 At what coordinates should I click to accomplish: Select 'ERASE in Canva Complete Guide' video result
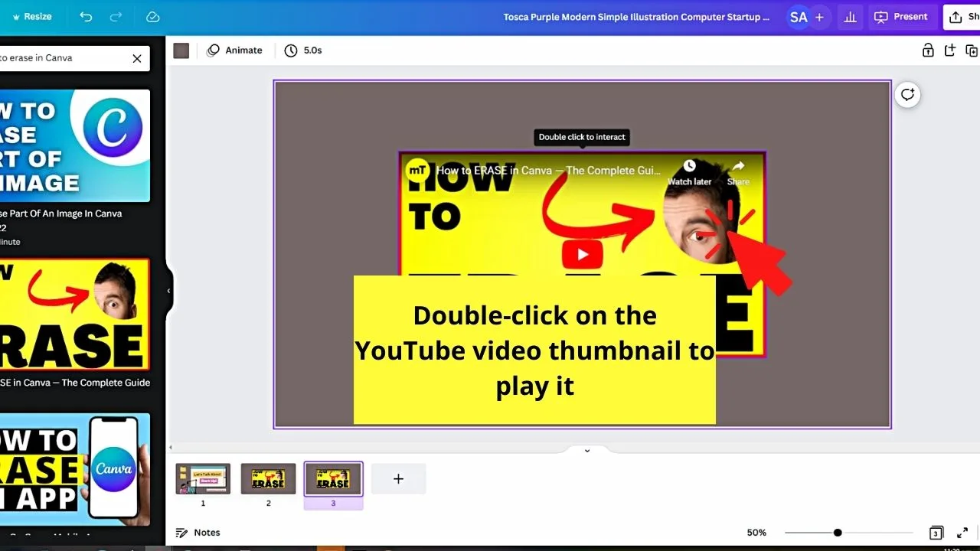click(75, 315)
